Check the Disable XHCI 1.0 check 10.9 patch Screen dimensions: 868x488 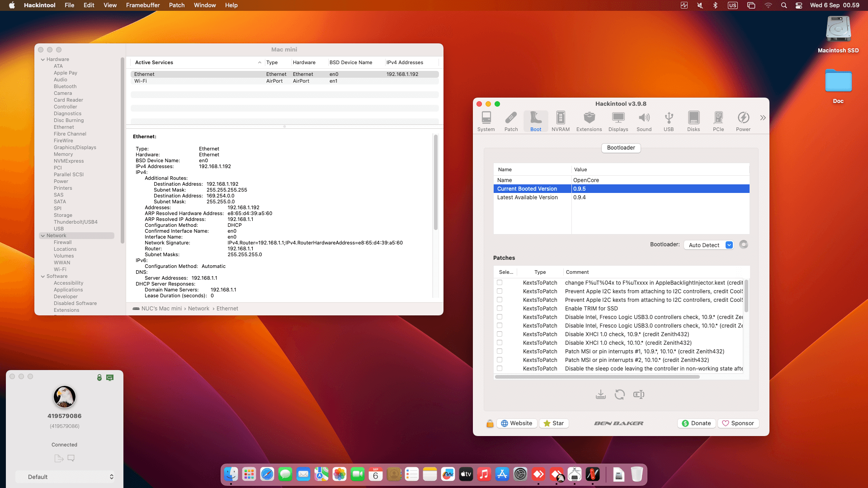point(500,334)
